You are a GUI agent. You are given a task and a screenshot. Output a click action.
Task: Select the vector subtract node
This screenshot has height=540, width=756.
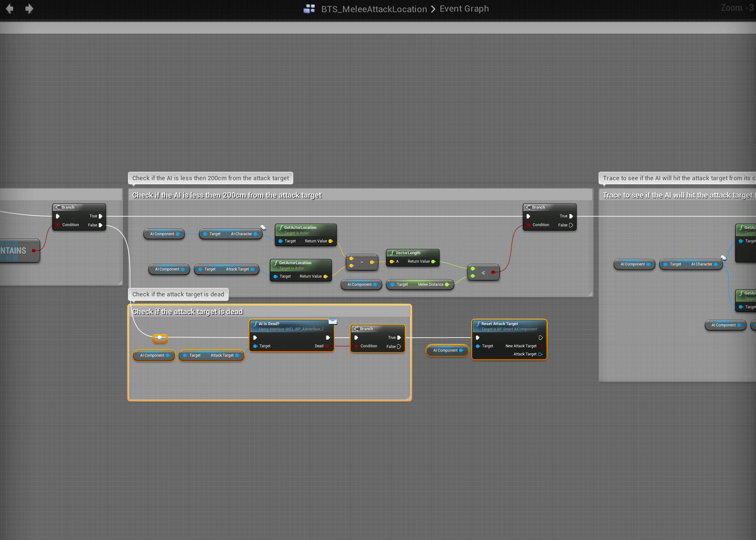coord(362,262)
